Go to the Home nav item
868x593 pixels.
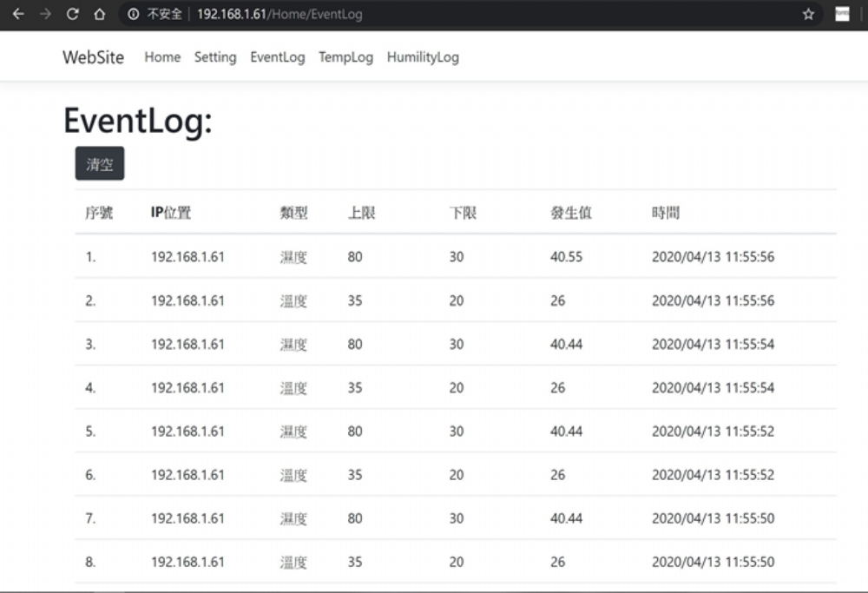pos(162,57)
